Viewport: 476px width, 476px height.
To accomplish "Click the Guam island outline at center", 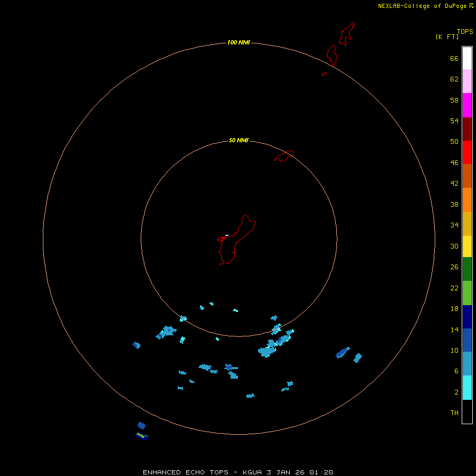I will click(236, 240).
